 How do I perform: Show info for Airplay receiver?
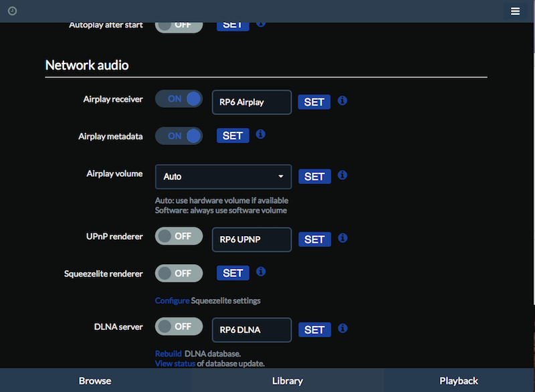(342, 100)
